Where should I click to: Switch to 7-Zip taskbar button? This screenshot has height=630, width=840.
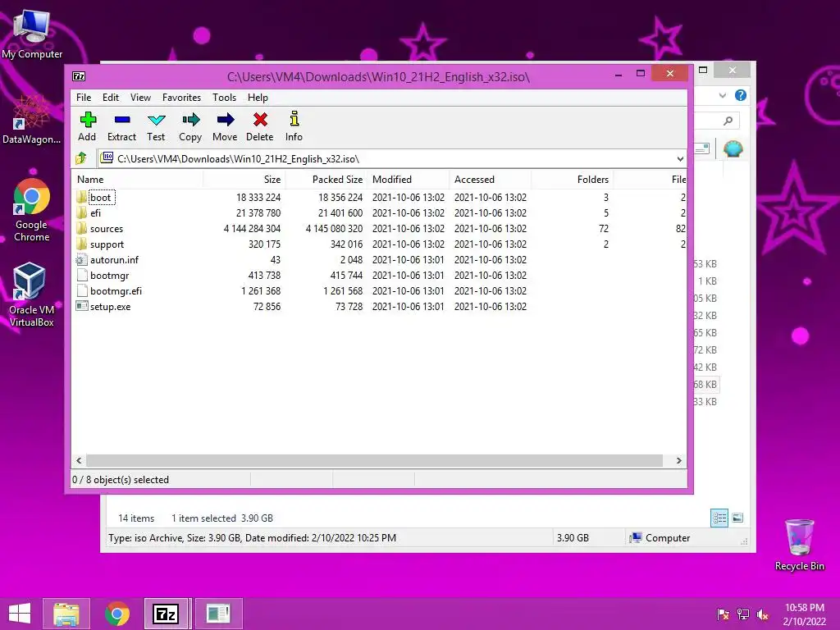pos(166,614)
